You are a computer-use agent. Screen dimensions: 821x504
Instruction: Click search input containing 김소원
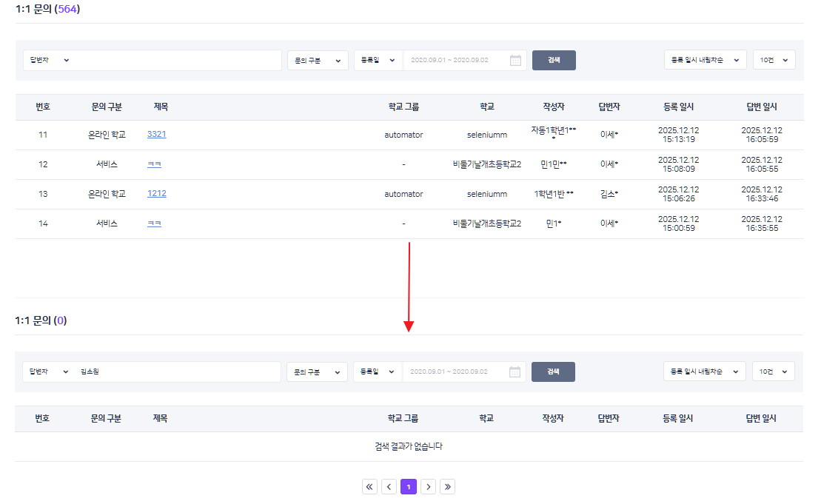pyautogui.click(x=178, y=372)
